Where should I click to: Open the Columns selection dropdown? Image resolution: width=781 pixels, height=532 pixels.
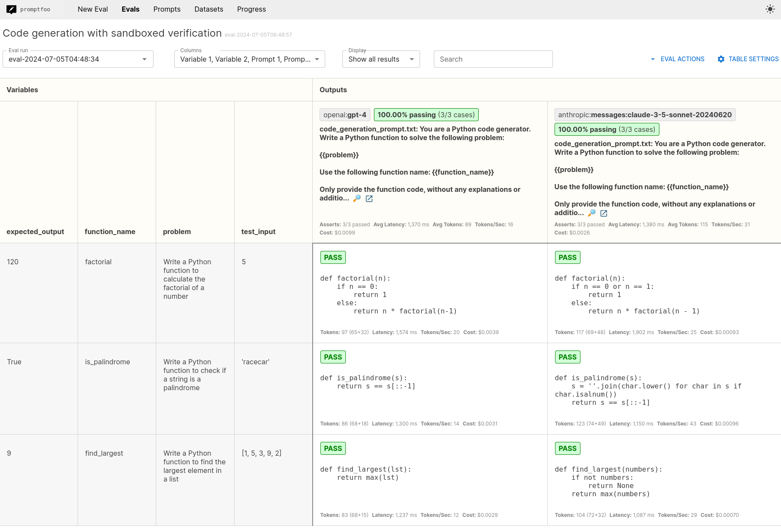tap(317, 59)
